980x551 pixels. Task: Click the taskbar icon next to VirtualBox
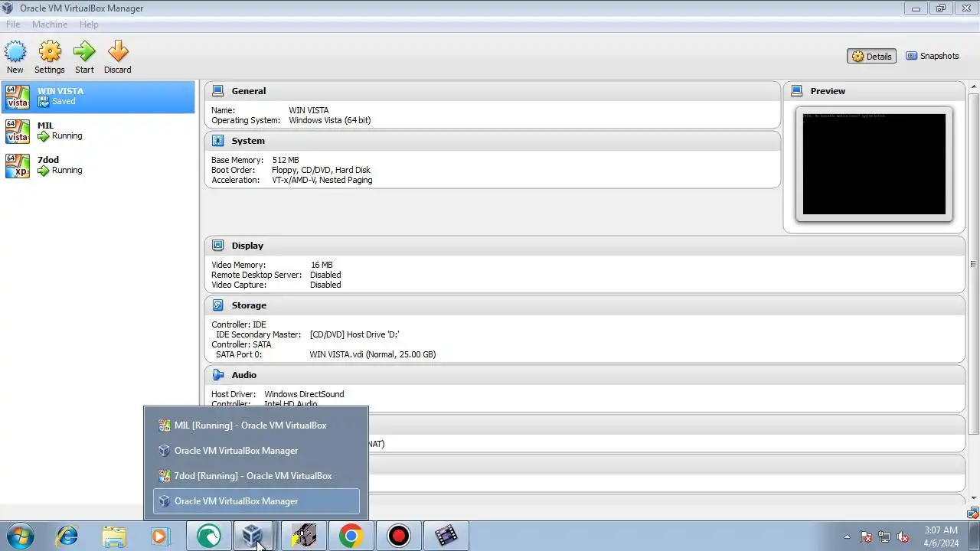[303, 536]
